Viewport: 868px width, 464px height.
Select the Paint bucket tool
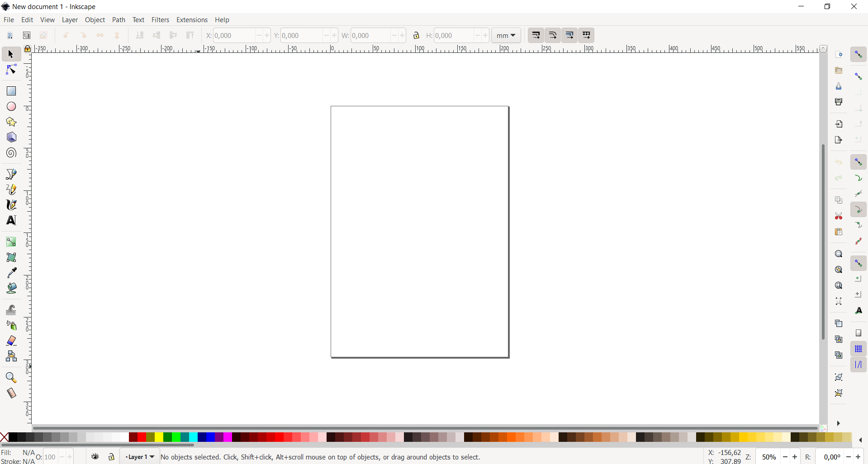coord(11,288)
